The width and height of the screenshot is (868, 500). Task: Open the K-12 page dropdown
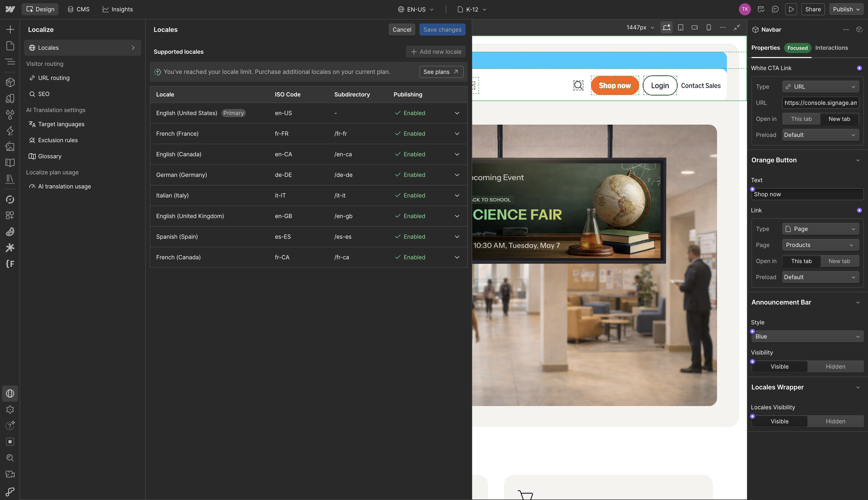coord(472,9)
